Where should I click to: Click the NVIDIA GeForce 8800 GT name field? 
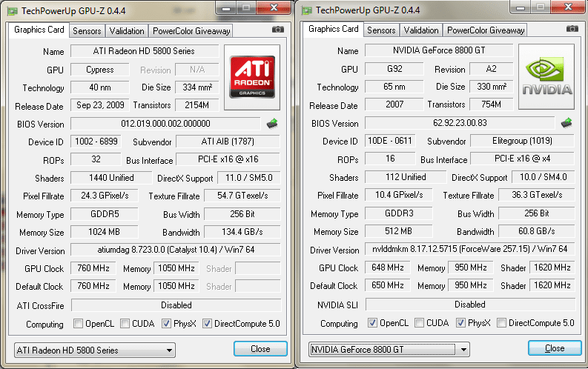click(x=439, y=50)
